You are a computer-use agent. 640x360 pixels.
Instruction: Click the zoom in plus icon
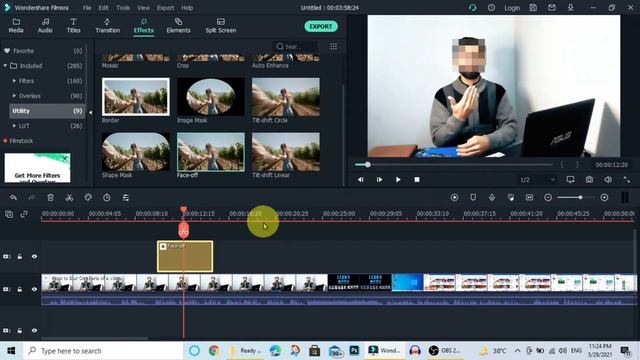point(604,198)
